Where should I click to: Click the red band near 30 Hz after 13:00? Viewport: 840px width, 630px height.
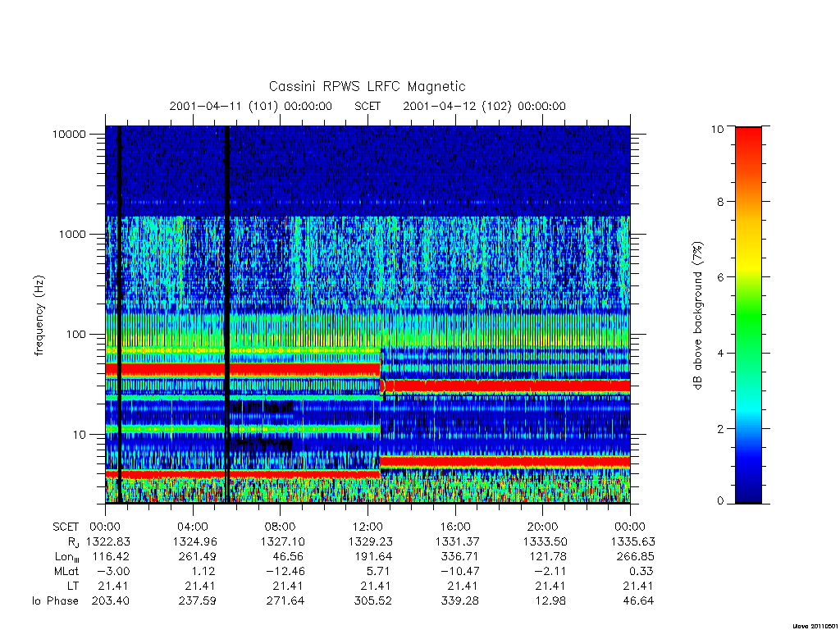505,386
